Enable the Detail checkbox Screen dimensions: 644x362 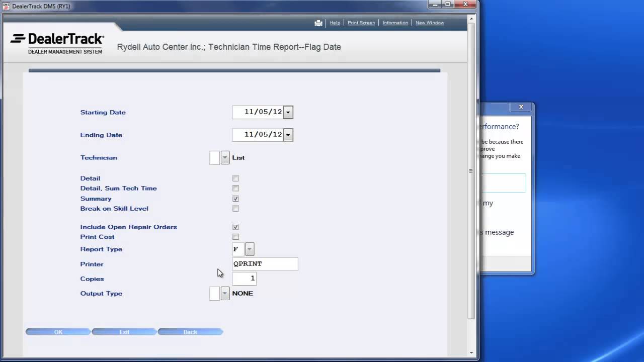[235, 178]
